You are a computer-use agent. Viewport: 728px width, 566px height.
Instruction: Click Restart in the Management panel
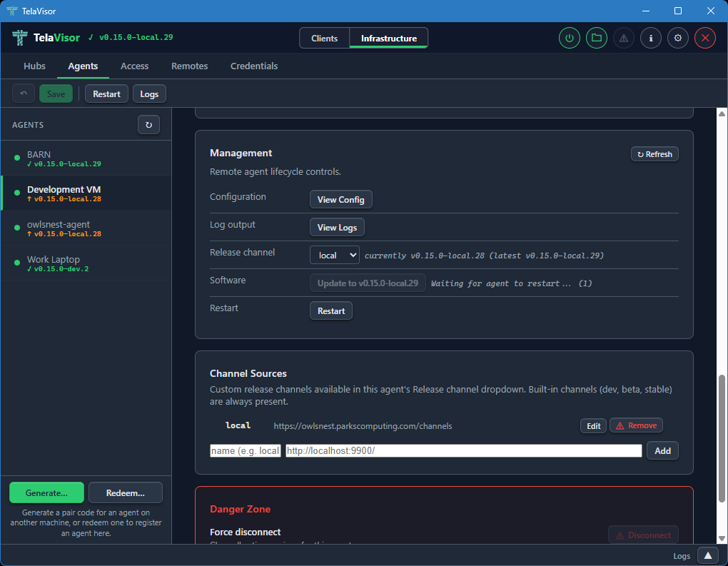(x=331, y=310)
